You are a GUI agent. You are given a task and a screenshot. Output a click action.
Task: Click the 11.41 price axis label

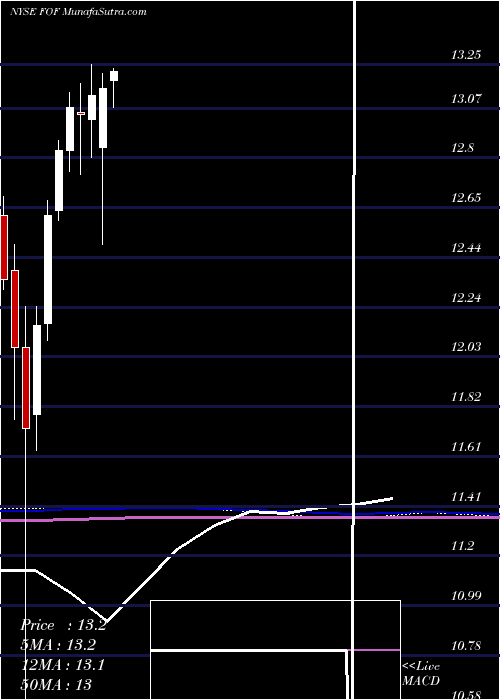coord(466,496)
